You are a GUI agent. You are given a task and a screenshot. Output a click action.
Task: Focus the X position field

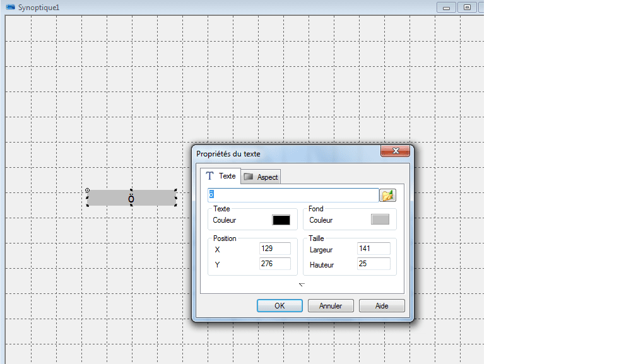tap(275, 249)
